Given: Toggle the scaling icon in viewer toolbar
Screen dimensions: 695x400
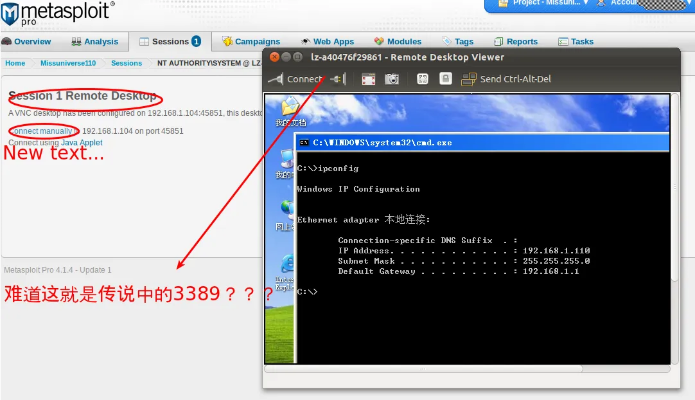Looking at the screenshot, I should pos(422,79).
